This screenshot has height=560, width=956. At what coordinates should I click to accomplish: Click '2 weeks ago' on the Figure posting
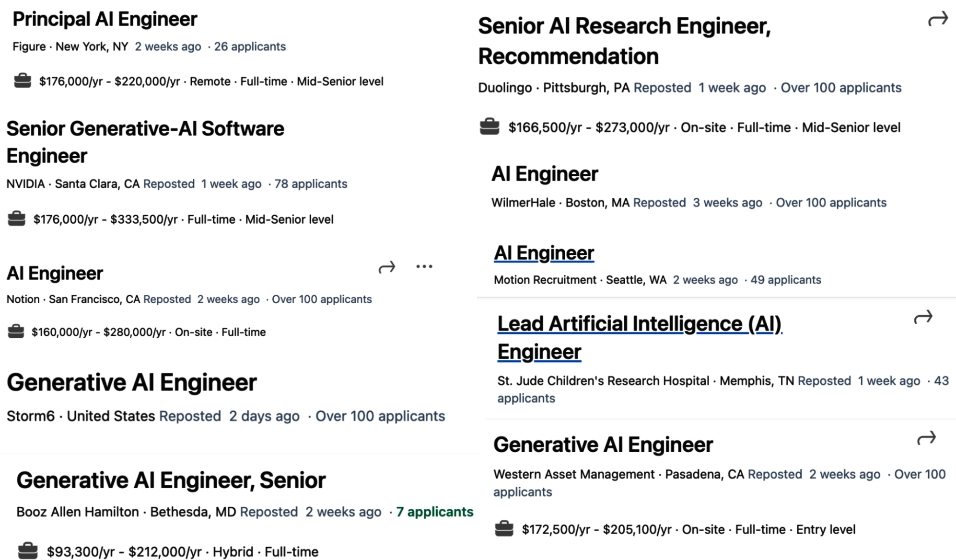pos(168,46)
